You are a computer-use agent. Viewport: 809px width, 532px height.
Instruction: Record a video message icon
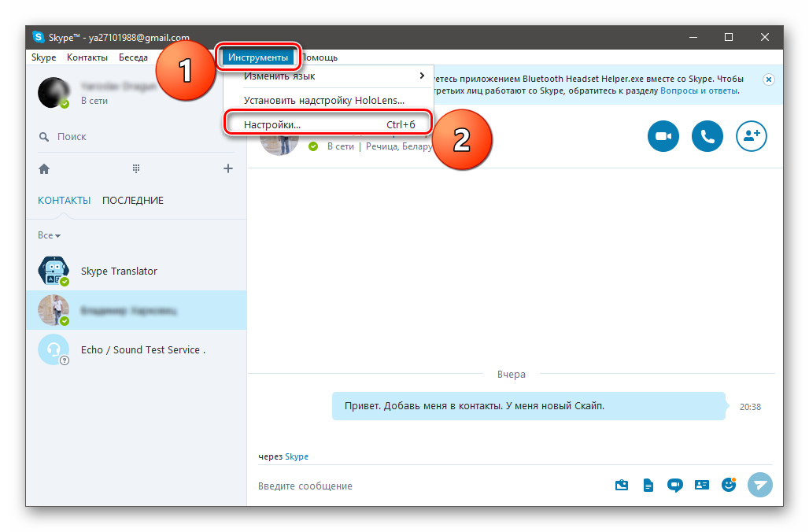(x=675, y=485)
